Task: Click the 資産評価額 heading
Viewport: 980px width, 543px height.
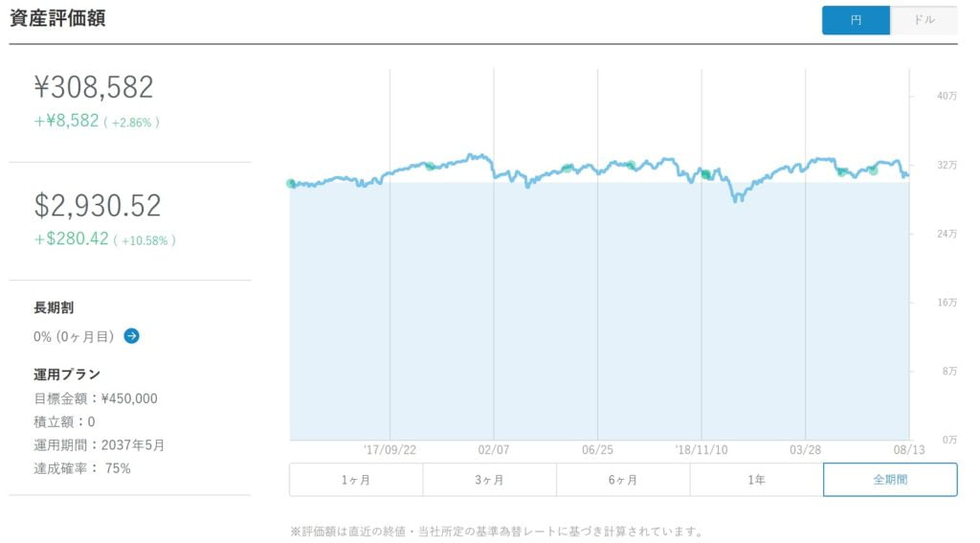Action: [x=57, y=18]
